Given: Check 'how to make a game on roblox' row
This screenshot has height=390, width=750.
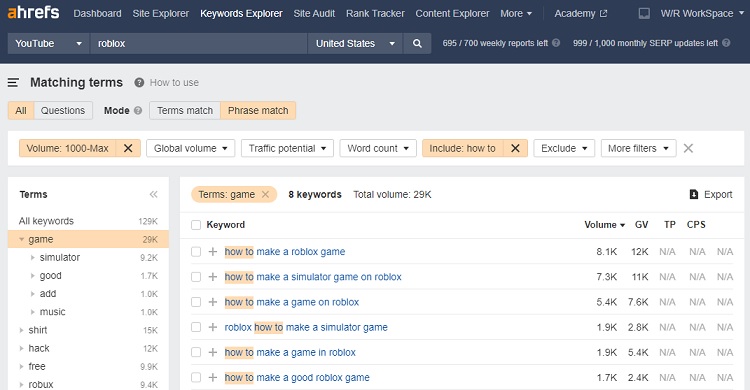Looking at the screenshot, I should pyautogui.click(x=196, y=302).
